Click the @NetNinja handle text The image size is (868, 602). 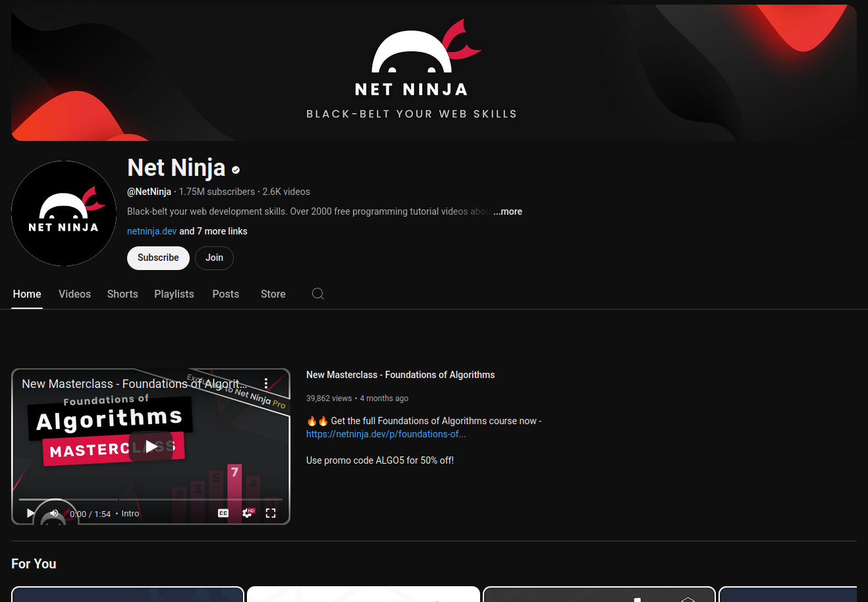coord(149,192)
